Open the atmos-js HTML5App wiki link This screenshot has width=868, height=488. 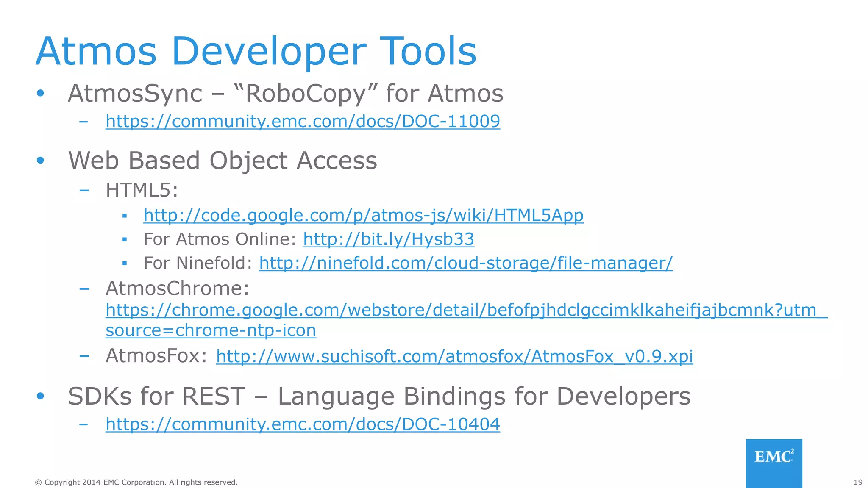(x=364, y=216)
